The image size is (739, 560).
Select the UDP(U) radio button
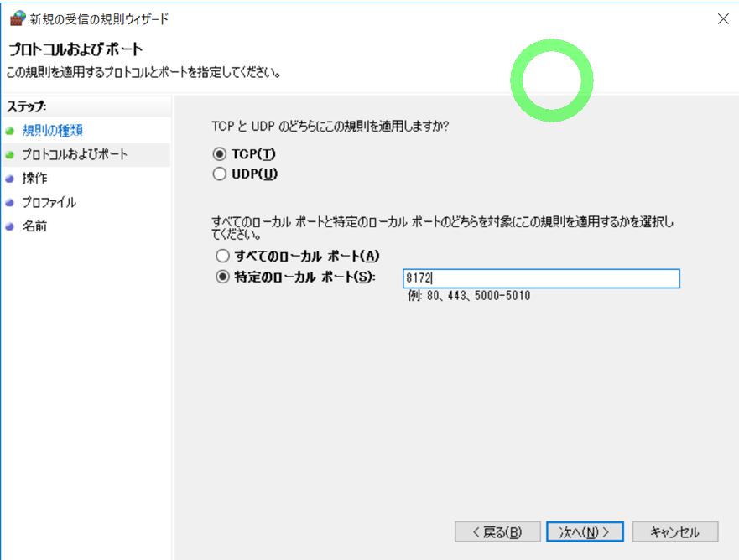coord(220,174)
